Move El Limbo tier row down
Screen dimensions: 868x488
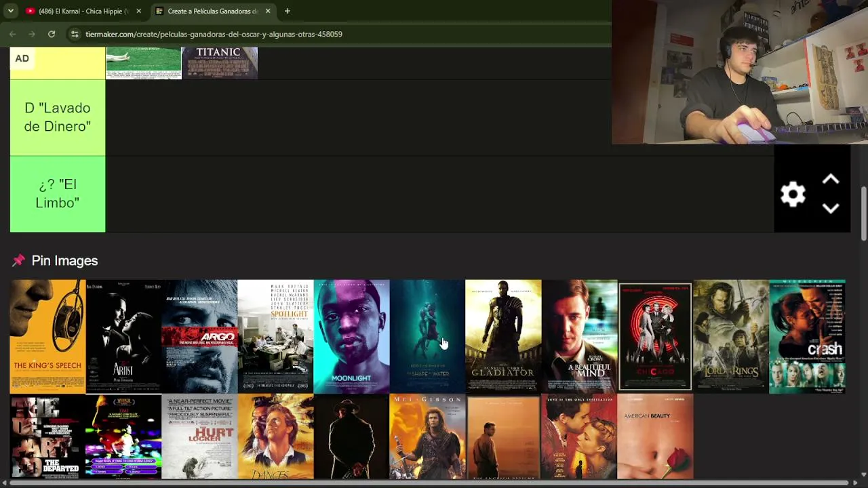[x=831, y=209]
